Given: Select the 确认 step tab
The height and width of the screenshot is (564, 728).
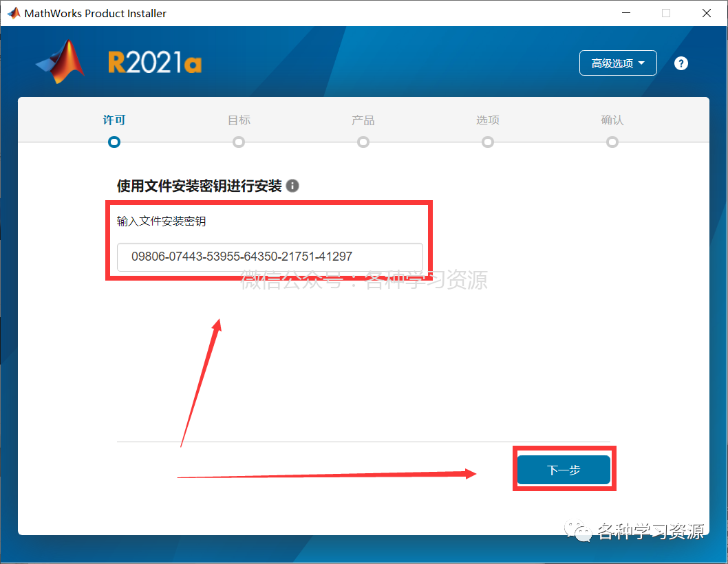Looking at the screenshot, I should pyautogui.click(x=612, y=120).
